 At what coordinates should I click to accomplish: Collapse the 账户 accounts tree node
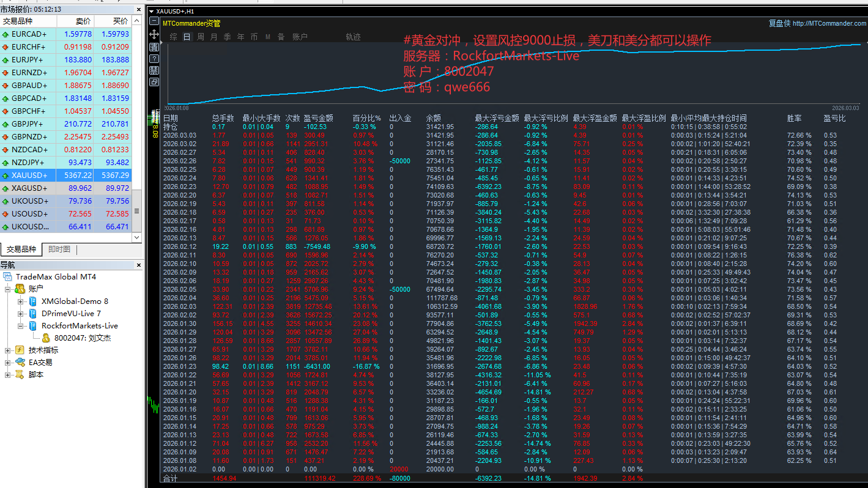pyautogui.click(x=8, y=289)
